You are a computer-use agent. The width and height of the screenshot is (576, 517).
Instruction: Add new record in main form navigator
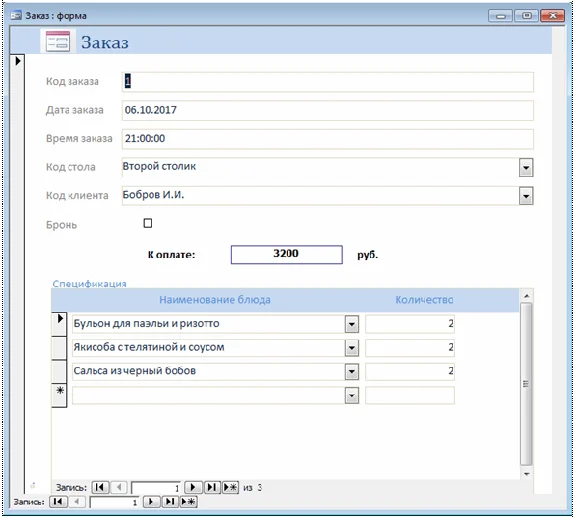click(188, 502)
